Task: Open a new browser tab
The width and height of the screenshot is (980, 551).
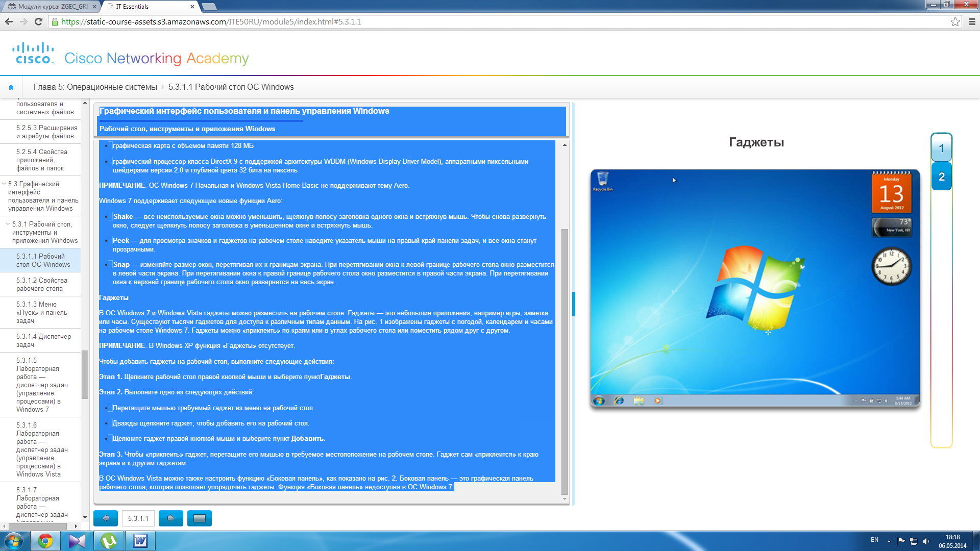Action: (209, 7)
